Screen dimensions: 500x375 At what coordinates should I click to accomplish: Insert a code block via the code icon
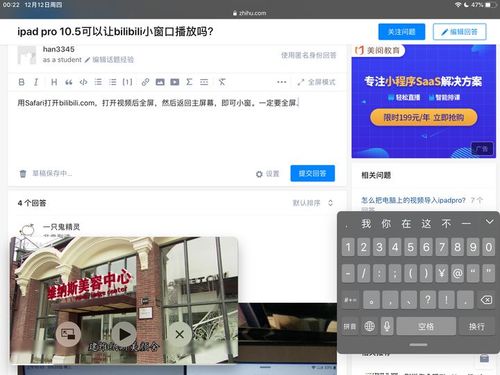83,82
